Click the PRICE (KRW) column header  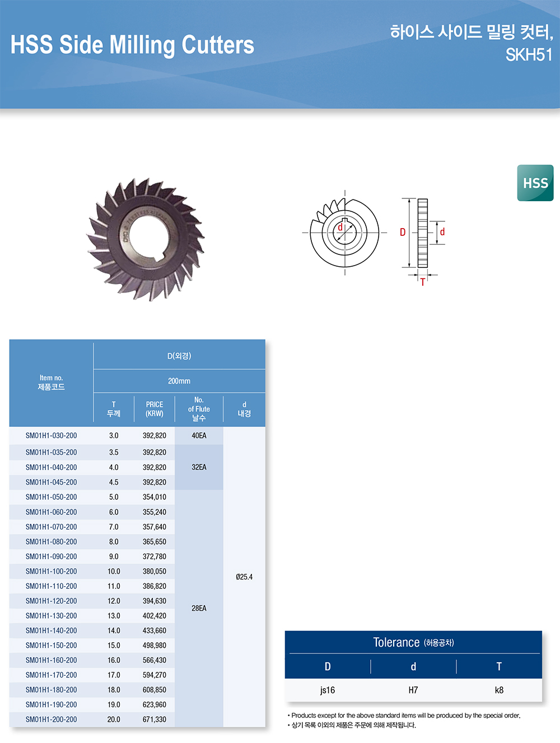tap(155, 409)
